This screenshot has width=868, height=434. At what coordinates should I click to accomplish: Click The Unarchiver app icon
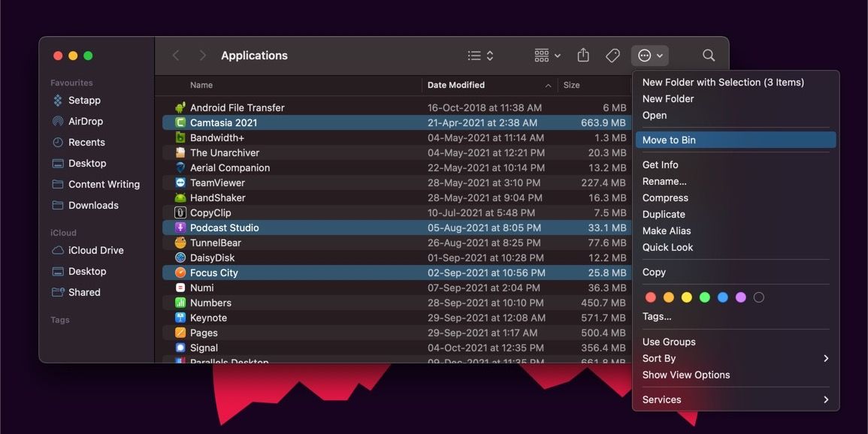pyautogui.click(x=180, y=152)
